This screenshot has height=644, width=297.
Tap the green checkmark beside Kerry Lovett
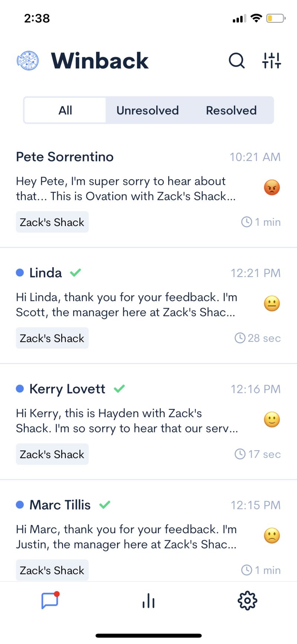coord(119,389)
